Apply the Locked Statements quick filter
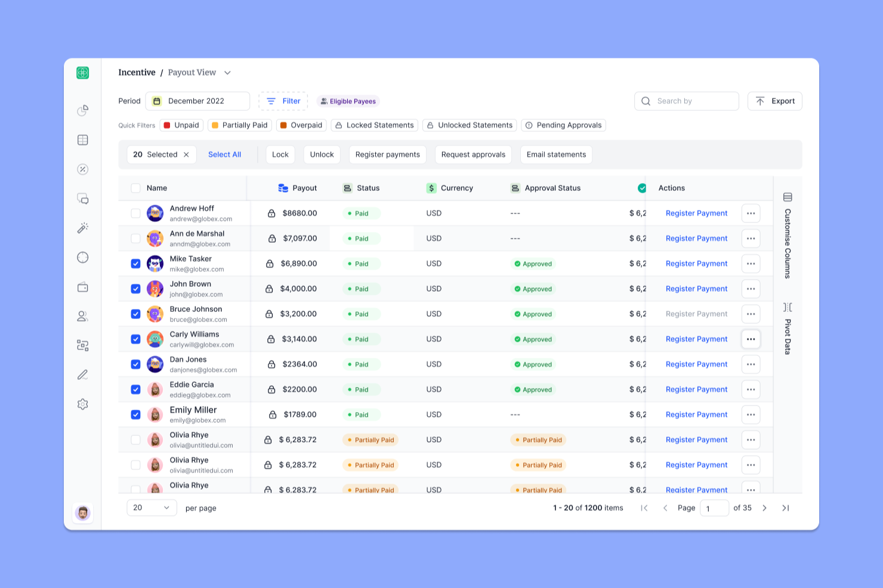The width and height of the screenshot is (883, 588). (374, 125)
